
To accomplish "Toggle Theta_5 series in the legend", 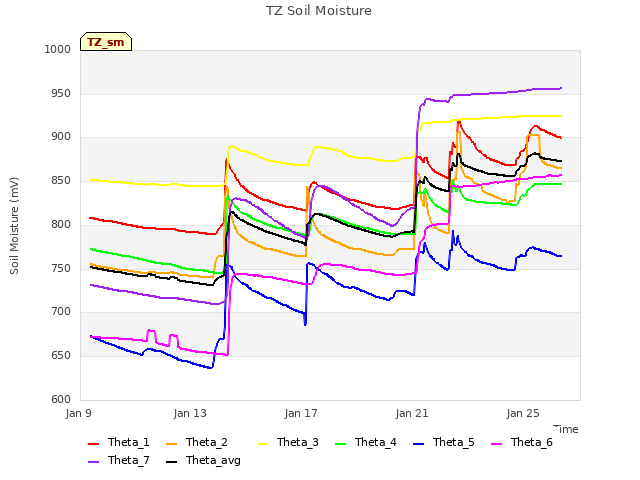I will (444, 442).
